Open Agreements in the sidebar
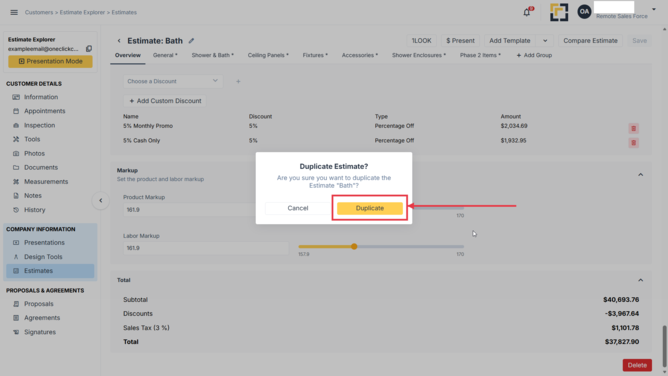Viewport: 668px width, 376px height. pos(42,318)
